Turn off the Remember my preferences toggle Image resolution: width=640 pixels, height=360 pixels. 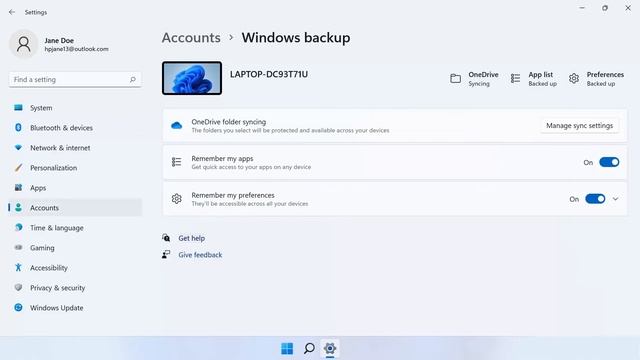pyautogui.click(x=595, y=199)
